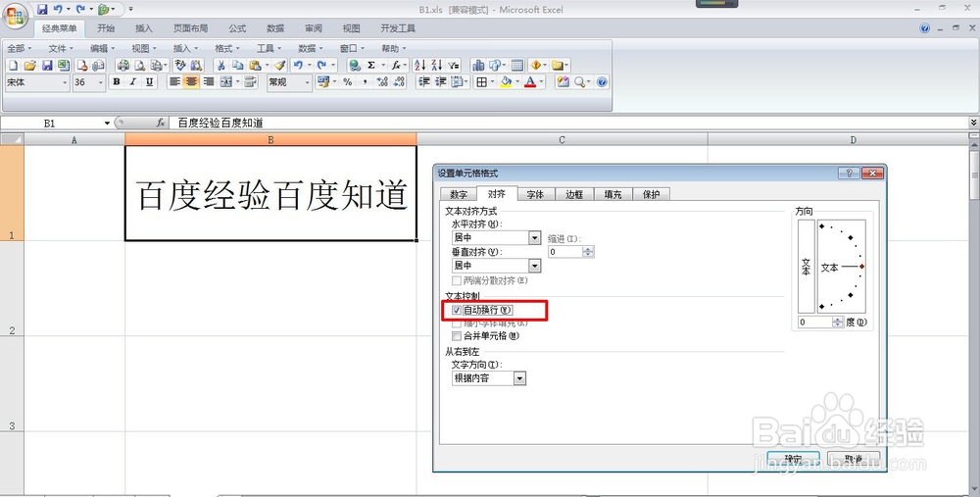
Task: Click the Align Left icon
Action: [175, 82]
